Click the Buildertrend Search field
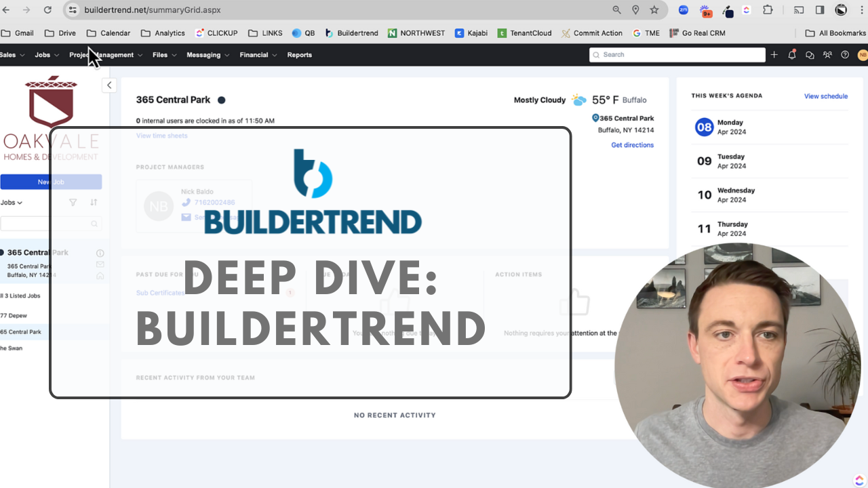Viewport: 868px width, 488px height. (x=677, y=55)
